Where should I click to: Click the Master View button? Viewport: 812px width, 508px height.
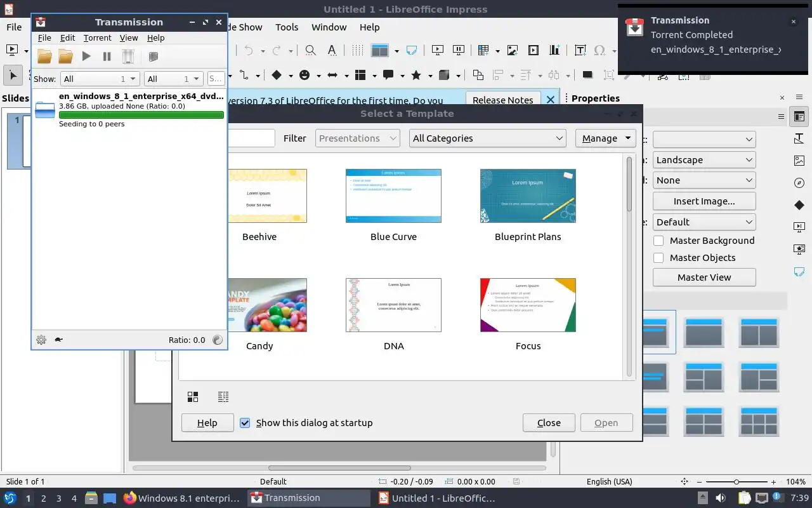pos(704,277)
